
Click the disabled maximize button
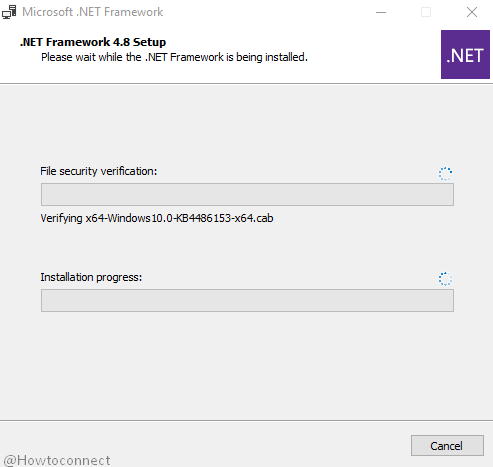coord(426,12)
